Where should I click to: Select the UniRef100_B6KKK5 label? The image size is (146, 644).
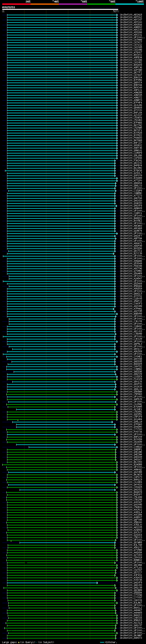tap(131, 364)
